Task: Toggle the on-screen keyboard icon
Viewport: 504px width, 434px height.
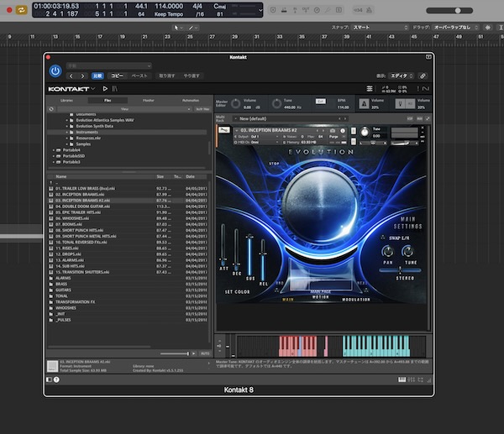Action: [x=402, y=379]
